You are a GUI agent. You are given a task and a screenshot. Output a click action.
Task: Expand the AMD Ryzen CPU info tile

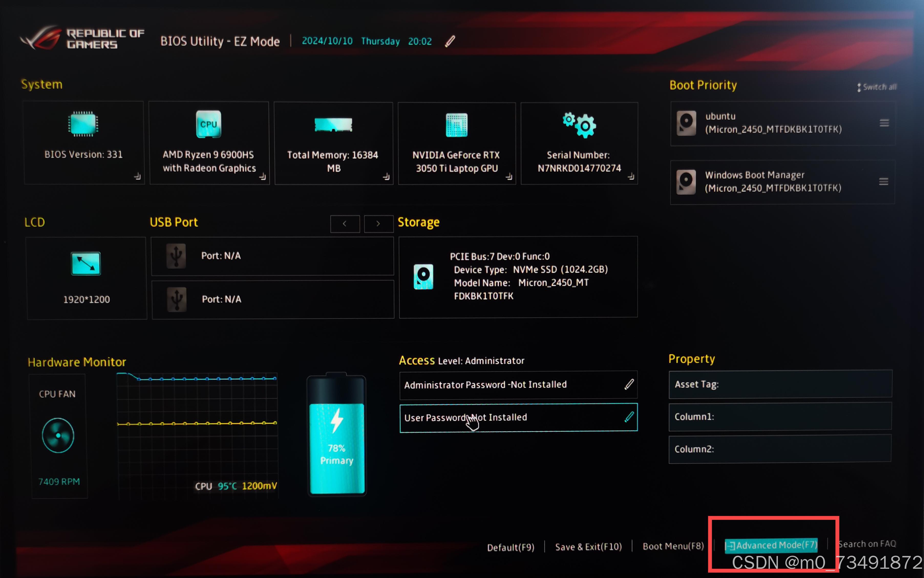point(262,176)
